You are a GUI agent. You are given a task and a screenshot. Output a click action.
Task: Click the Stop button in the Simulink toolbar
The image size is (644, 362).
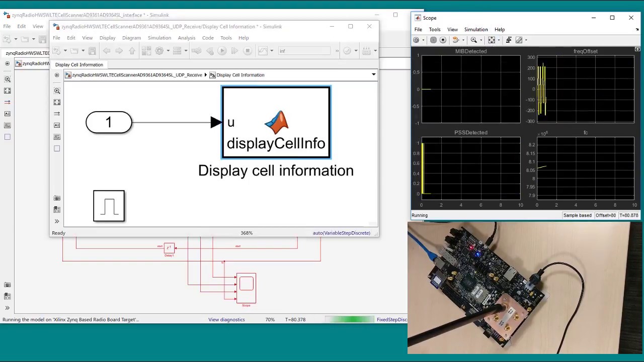coord(248,51)
